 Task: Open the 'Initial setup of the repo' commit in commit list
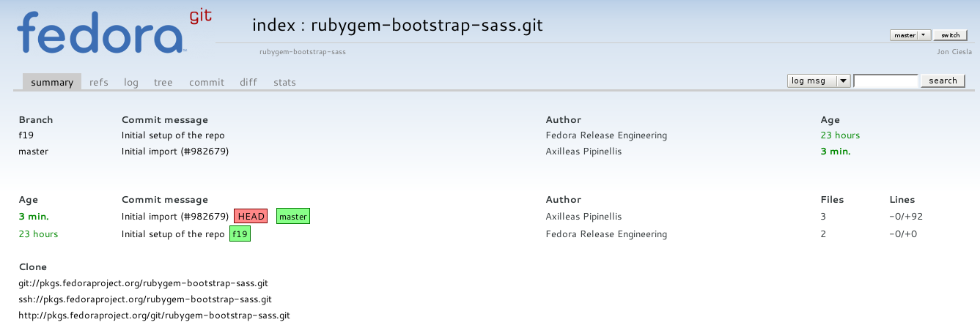173,234
